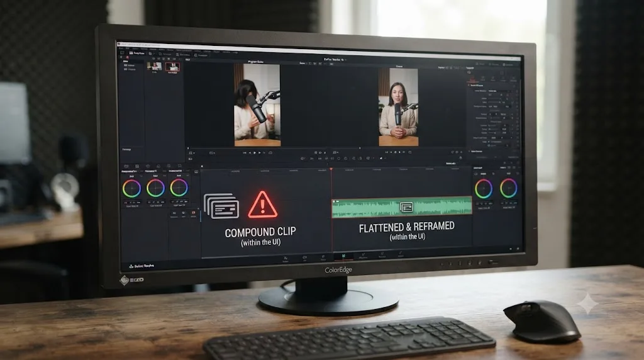Adjust the third color wheel in the left panel
This screenshot has height=360, width=644.
(179, 188)
